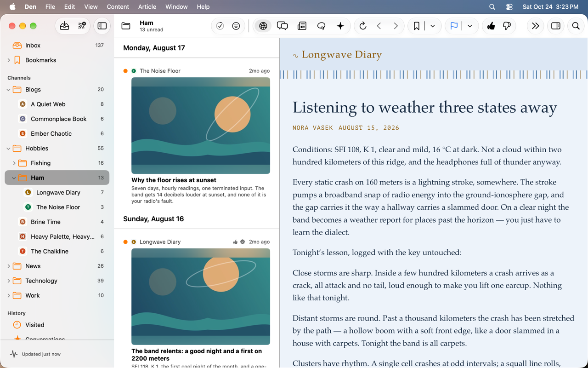The width and height of the screenshot is (588, 368).
Task: Thumbs down the current article
Action: (507, 26)
